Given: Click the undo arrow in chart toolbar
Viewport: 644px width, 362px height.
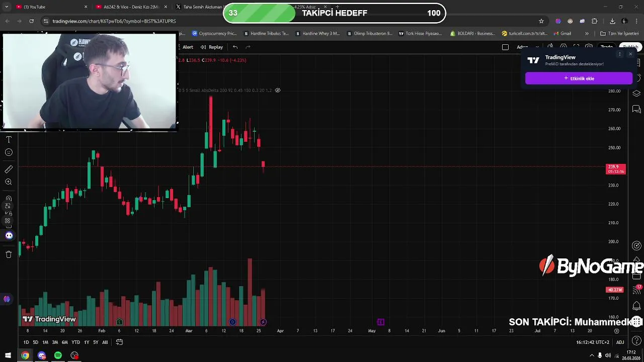Looking at the screenshot, I should point(235,47).
